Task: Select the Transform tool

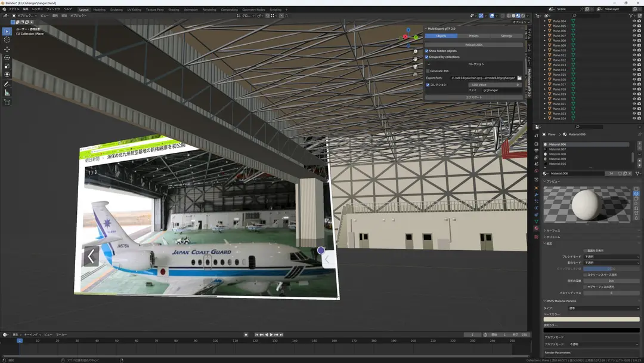Action: (x=7, y=75)
